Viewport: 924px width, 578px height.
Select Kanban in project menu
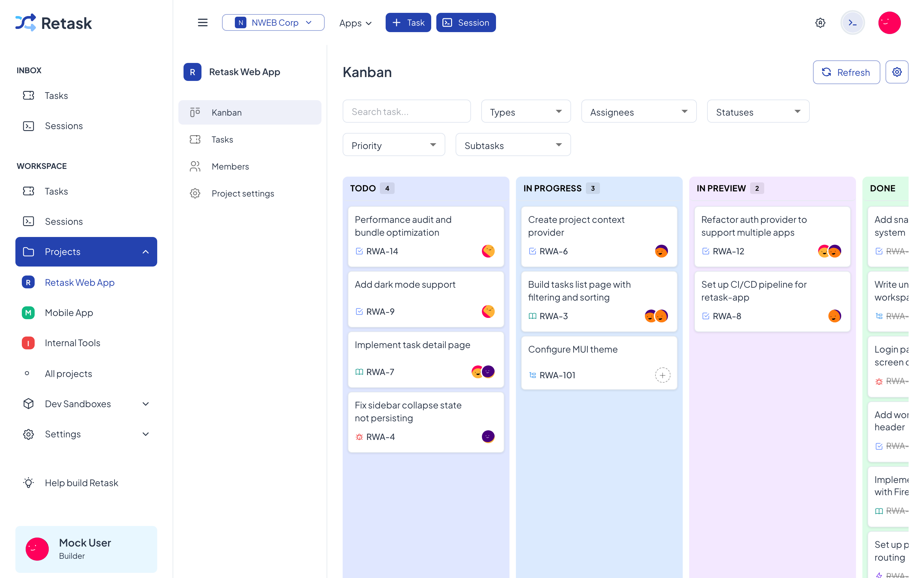[250, 112]
